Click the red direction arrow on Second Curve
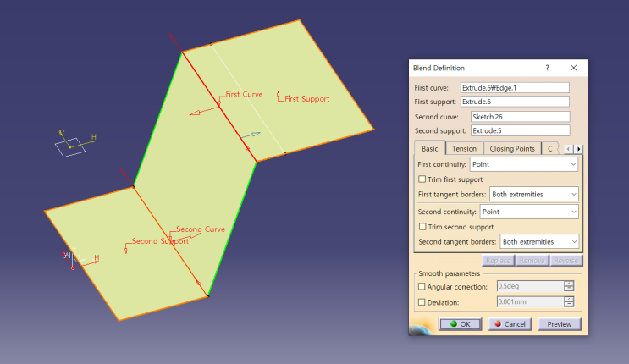Image resolution: width=629 pixels, height=364 pixels. (186, 237)
